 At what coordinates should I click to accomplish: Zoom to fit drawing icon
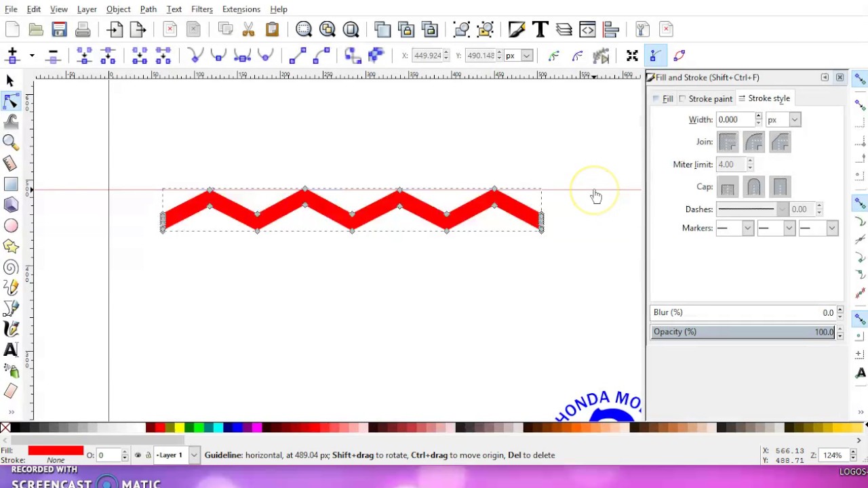coord(328,29)
